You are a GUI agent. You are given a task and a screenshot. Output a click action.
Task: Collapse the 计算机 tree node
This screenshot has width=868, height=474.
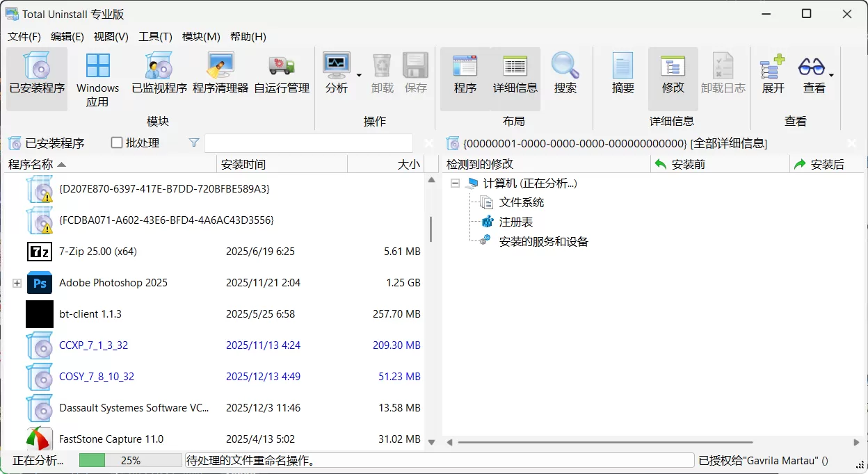point(455,183)
